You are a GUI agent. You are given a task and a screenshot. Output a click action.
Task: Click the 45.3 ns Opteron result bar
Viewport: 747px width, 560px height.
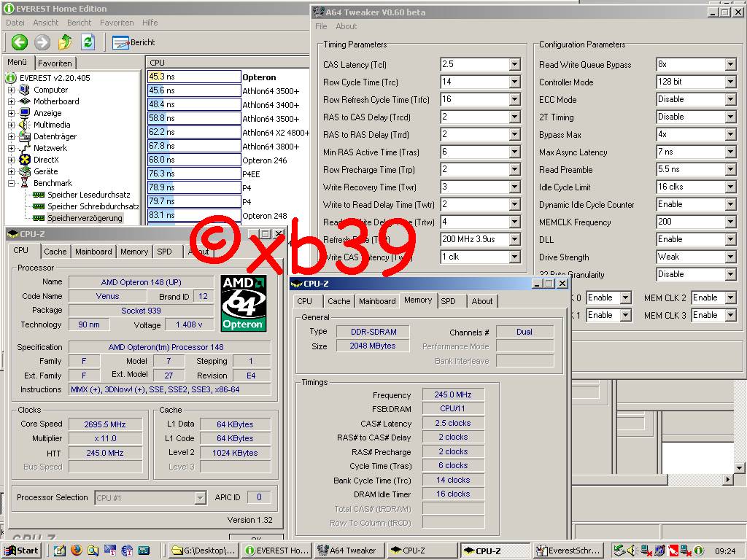point(194,77)
